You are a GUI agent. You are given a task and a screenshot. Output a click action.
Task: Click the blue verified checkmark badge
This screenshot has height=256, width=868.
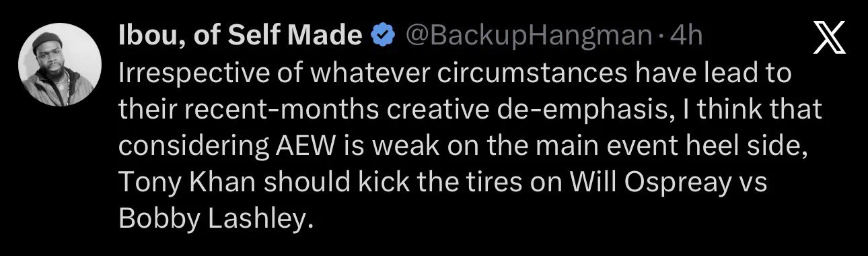pos(384,36)
